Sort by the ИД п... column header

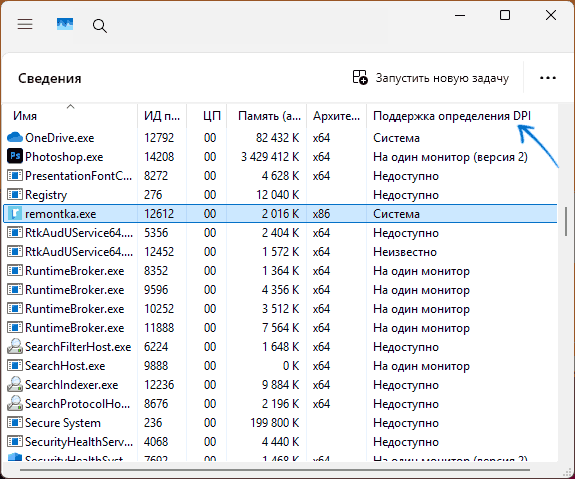(x=162, y=116)
